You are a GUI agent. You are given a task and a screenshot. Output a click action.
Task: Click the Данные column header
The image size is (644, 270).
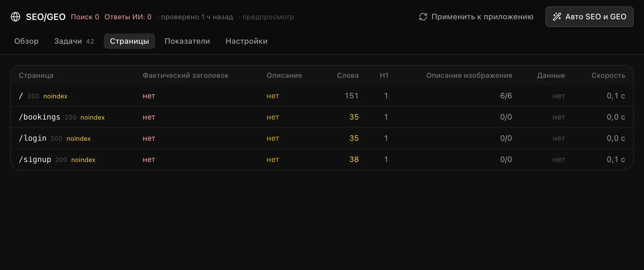(x=551, y=76)
